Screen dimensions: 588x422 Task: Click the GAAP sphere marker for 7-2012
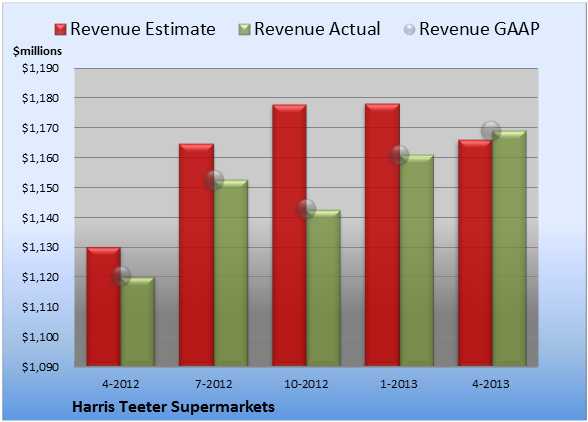coord(214,180)
